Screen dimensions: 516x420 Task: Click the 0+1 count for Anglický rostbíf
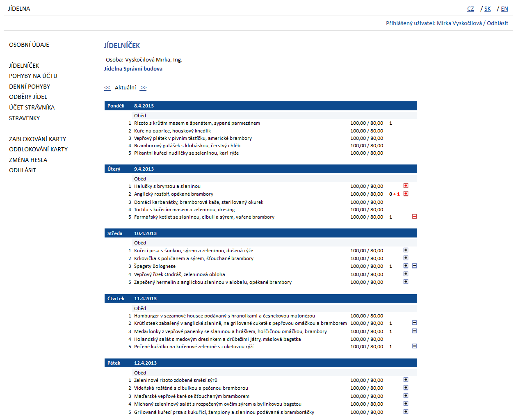[x=394, y=194]
